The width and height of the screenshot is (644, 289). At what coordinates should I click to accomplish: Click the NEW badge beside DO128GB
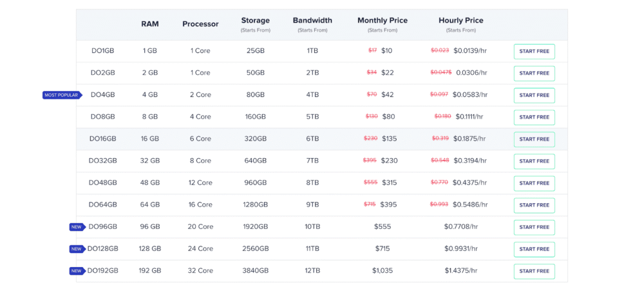(x=77, y=249)
